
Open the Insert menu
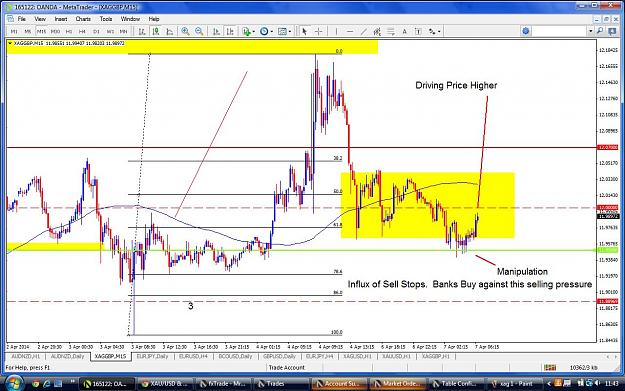[61, 19]
